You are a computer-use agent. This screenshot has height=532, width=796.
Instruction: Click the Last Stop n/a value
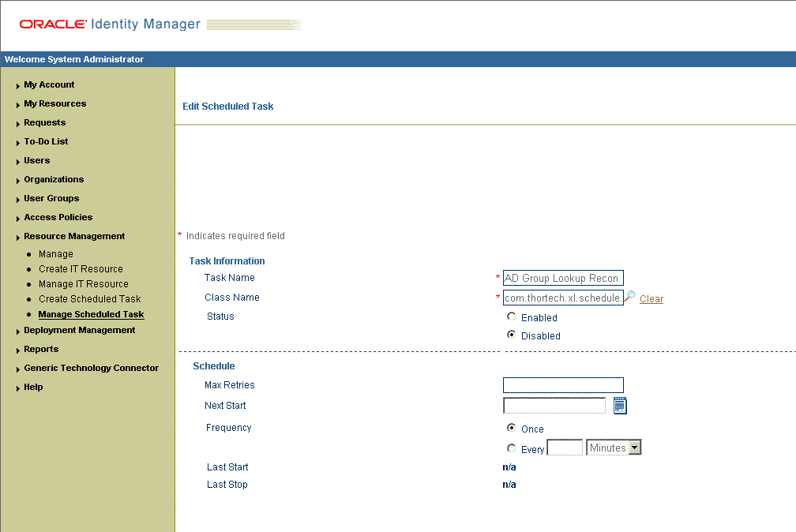[509, 485]
